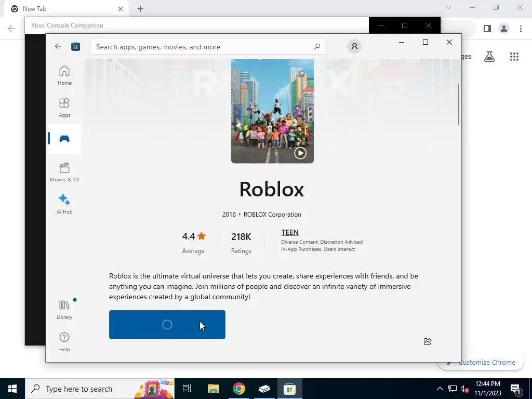Open Library in sidebar

(64, 310)
